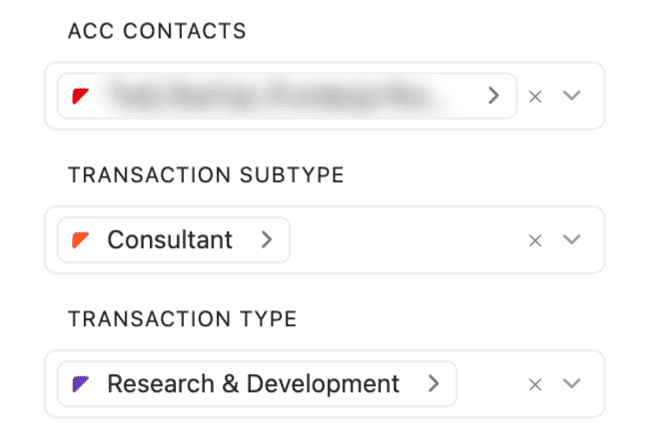The width and height of the screenshot is (645, 437).
Task: Click the orange icon beside Consultant
Action: (81, 240)
